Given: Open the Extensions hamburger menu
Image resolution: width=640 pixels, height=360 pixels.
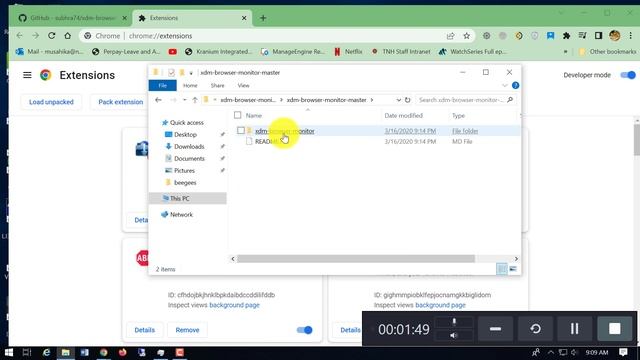Looking at the screenshot, I should [x=27, y=75].
